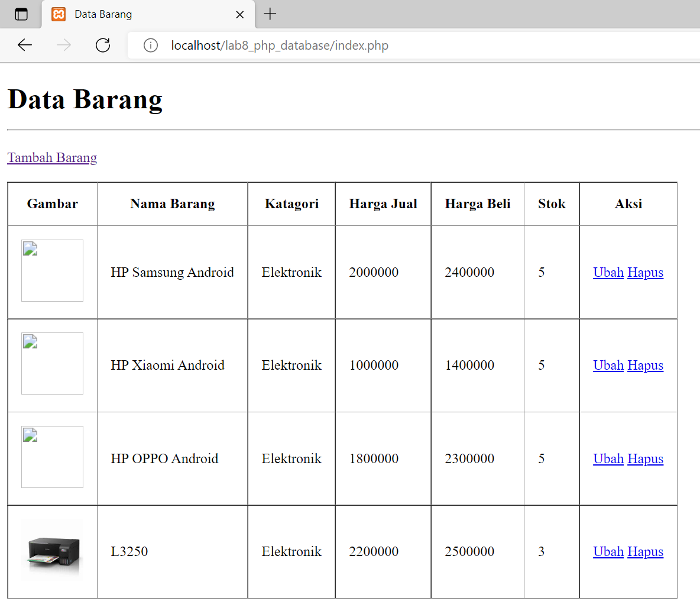Edit HP Xiaomi Android via Ubah
This screenshot has width=700, height=601.
click(x=608, y=365)
